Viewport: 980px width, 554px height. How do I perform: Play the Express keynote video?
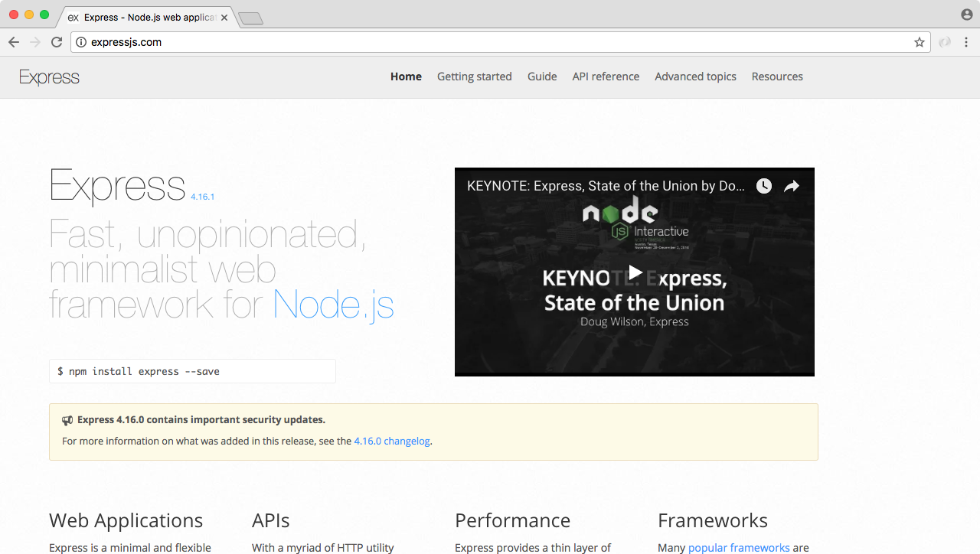(635, 272)
